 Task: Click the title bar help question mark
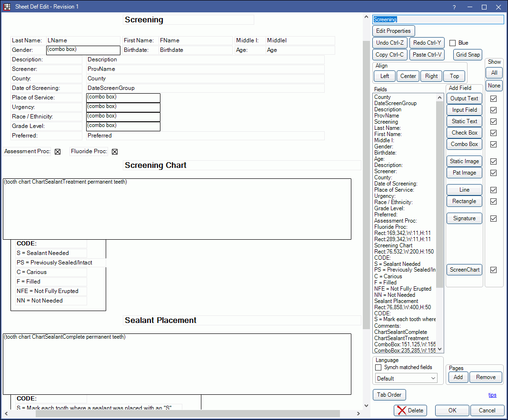[x=454, y=7]
